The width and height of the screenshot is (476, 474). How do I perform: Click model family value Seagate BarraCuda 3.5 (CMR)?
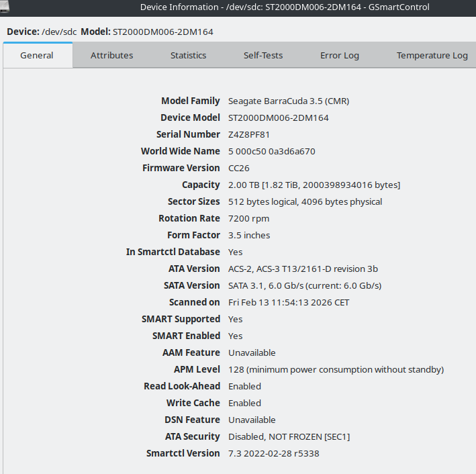point(289,101)
